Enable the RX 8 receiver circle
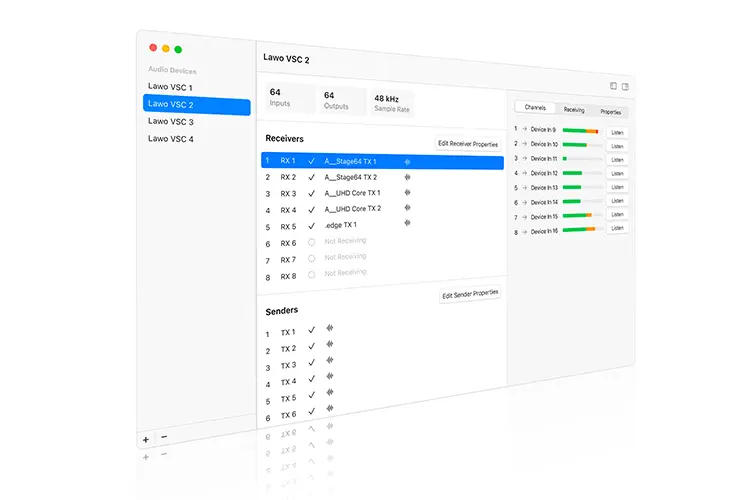Image resolution: width=750 pixels, height=500 pixels. click(311, 275)
